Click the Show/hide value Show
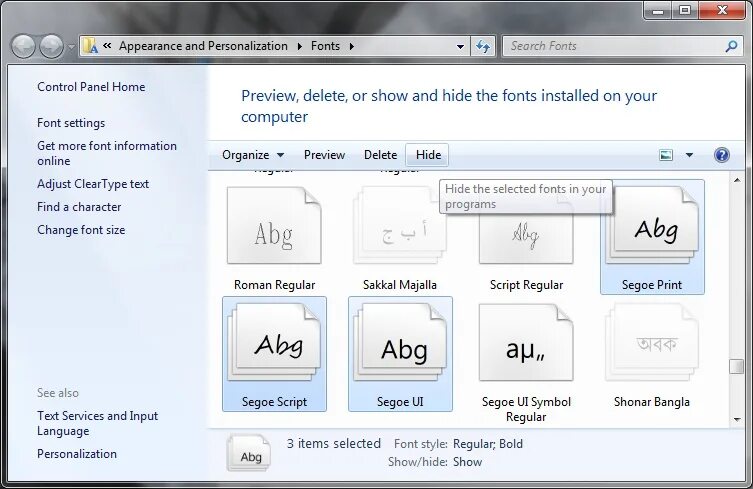753x489 pixels. 467,462
